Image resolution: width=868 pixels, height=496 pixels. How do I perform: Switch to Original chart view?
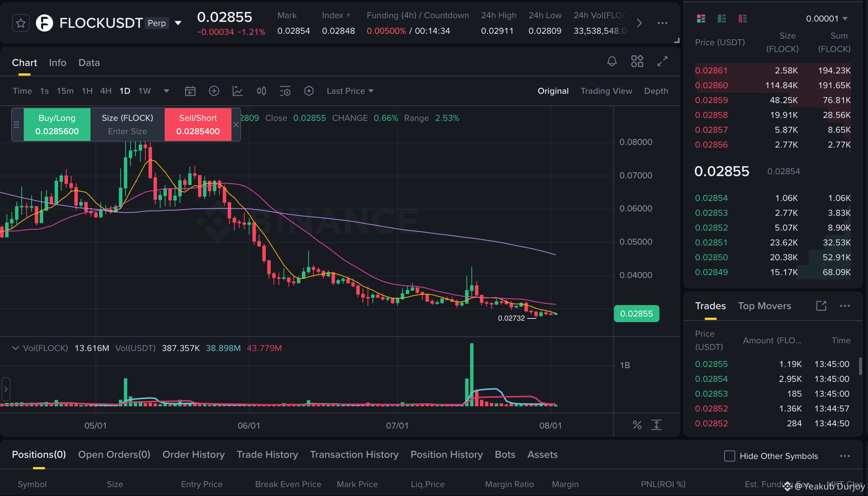553,91
